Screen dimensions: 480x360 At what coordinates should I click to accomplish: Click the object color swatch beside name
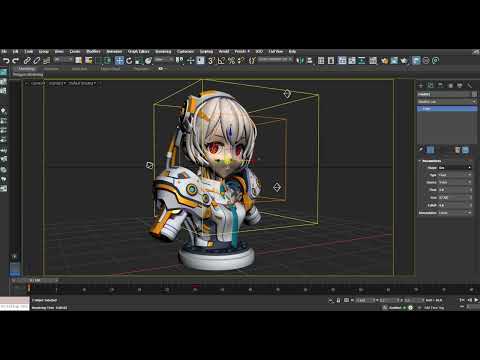(474, 94)
